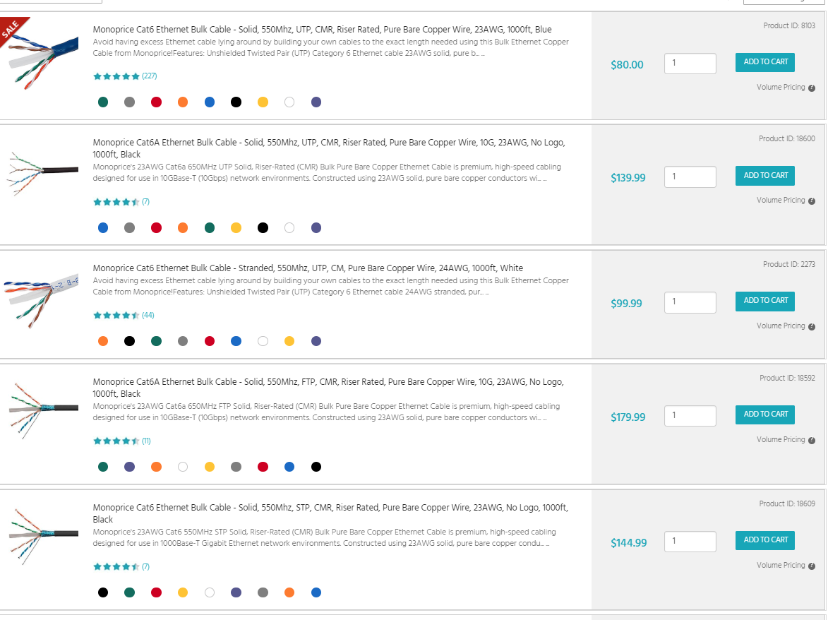Select red swatch for Product 8103 cable
The height and width of the screenshot is (620, 840).
pos(157,102)
